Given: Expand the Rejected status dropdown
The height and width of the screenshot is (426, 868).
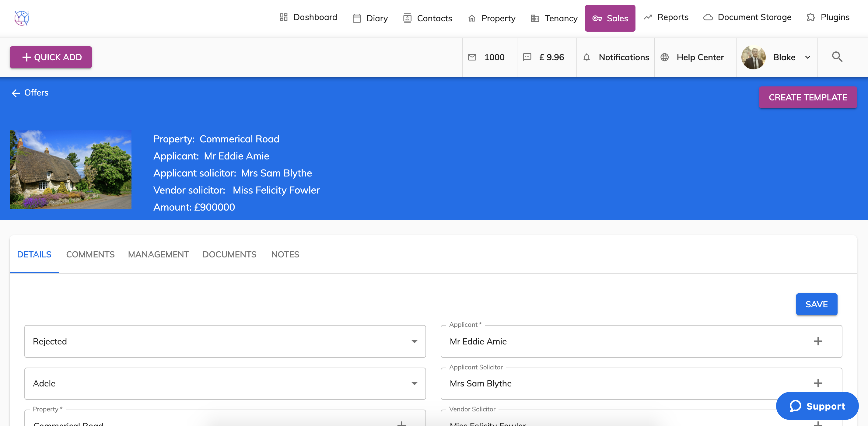Looking at the screenshot, I should pyautogui.click(x=414, y=341).
